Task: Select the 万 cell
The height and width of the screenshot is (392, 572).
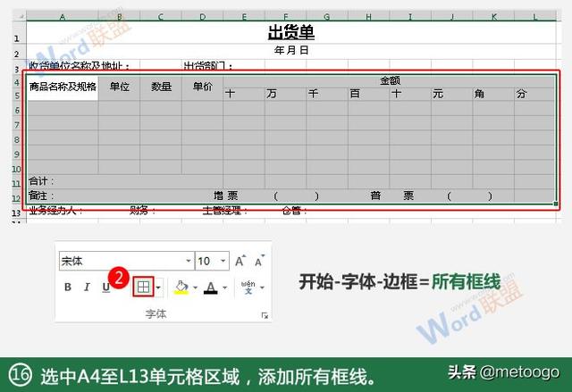Action: pyautogui.click(x=286, y=94)
